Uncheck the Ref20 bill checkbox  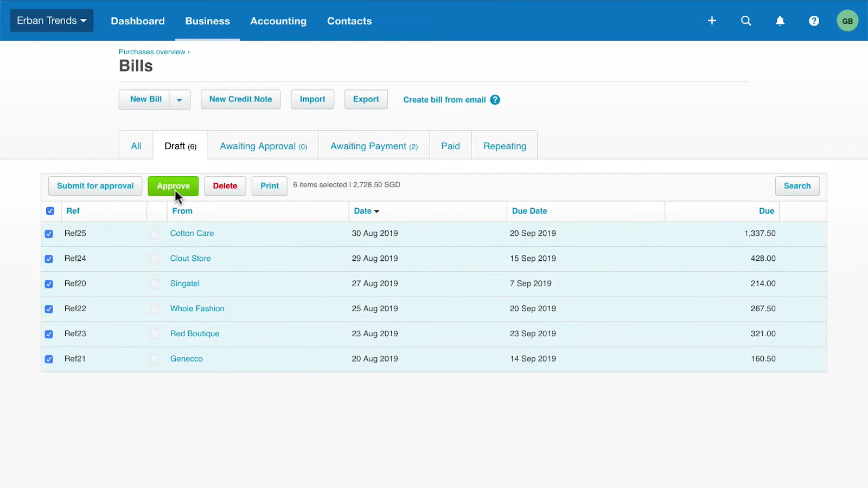pyautogui.click(x=49, y=284)
